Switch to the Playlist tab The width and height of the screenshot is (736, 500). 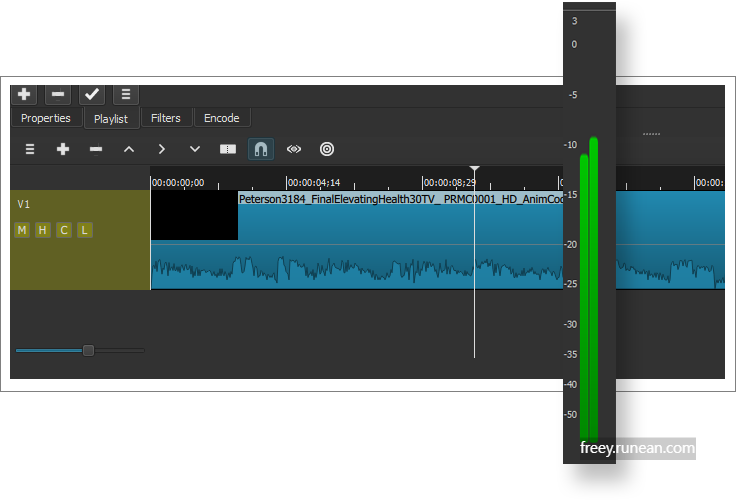[111, 119]
